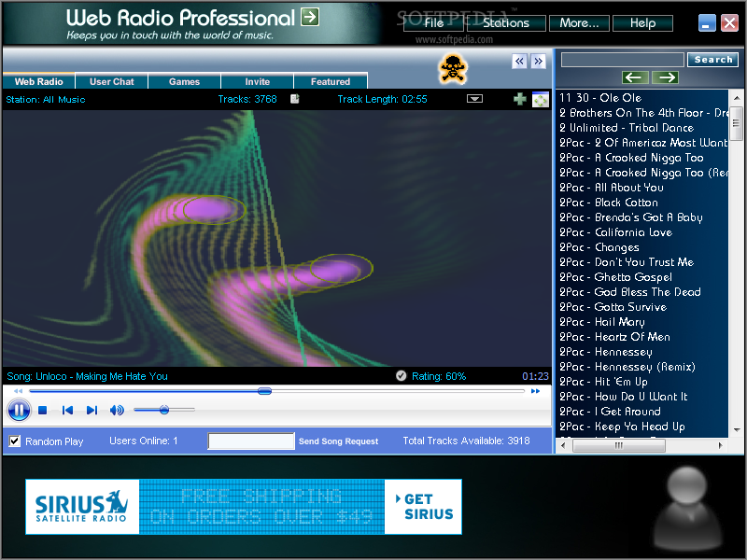
Task: Click the Search button
Action: coord(712,60)
